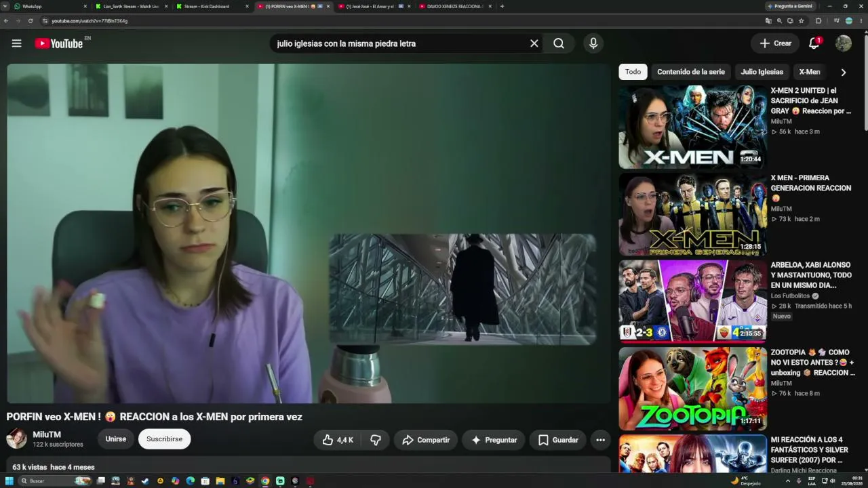868x488 pixels.
Task: Switch to the José José tab
Action: pos(374,6)
